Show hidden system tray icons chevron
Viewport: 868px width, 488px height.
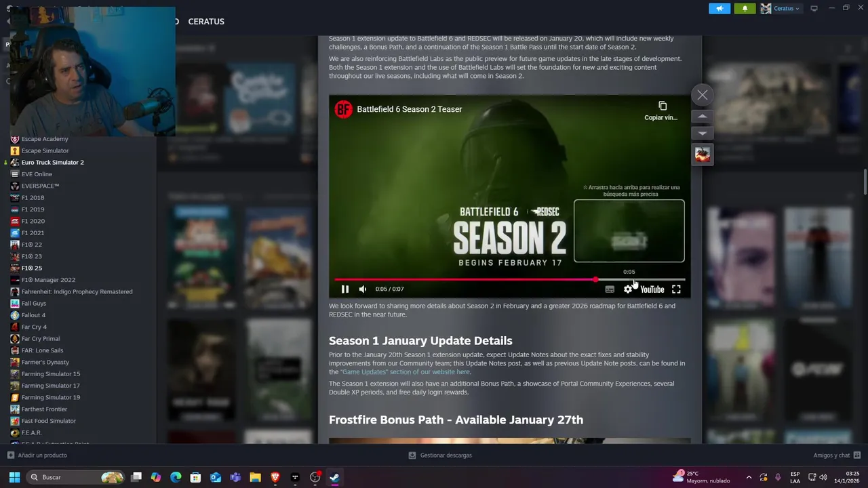pyautogui.click(x=749, y=477)
